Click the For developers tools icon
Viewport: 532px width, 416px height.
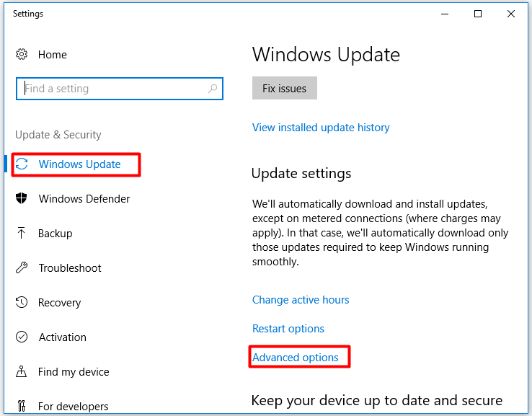click(22, 406)
